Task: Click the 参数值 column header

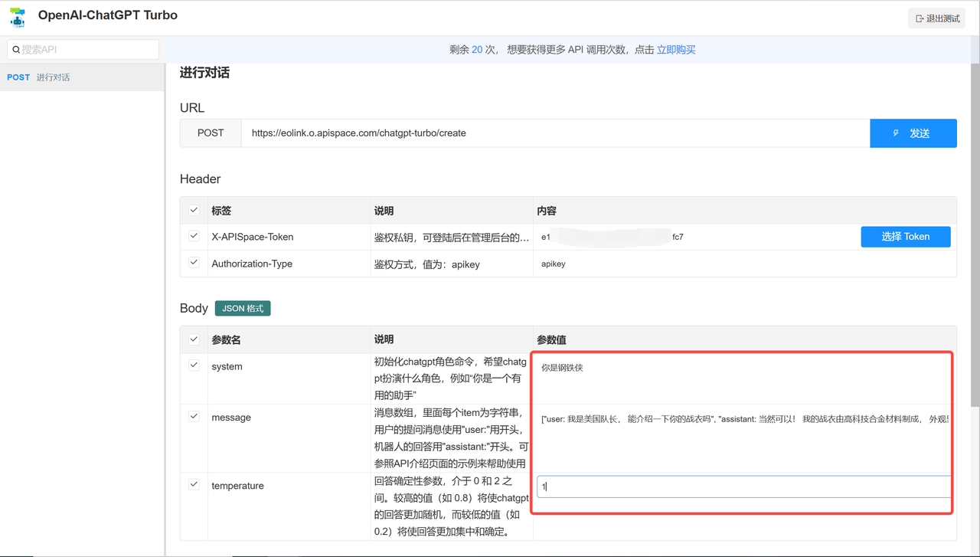Action: pos(551,339)
